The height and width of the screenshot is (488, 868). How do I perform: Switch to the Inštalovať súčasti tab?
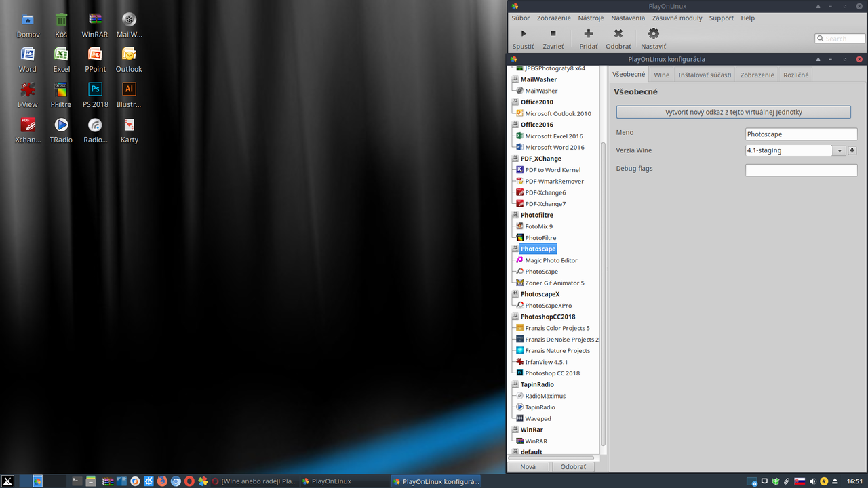705,75
